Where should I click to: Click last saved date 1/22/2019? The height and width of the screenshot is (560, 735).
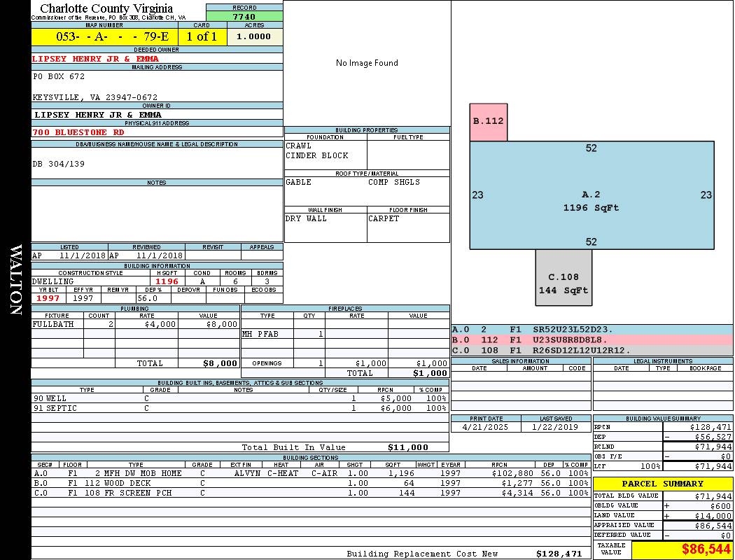[x=555, y=427]
